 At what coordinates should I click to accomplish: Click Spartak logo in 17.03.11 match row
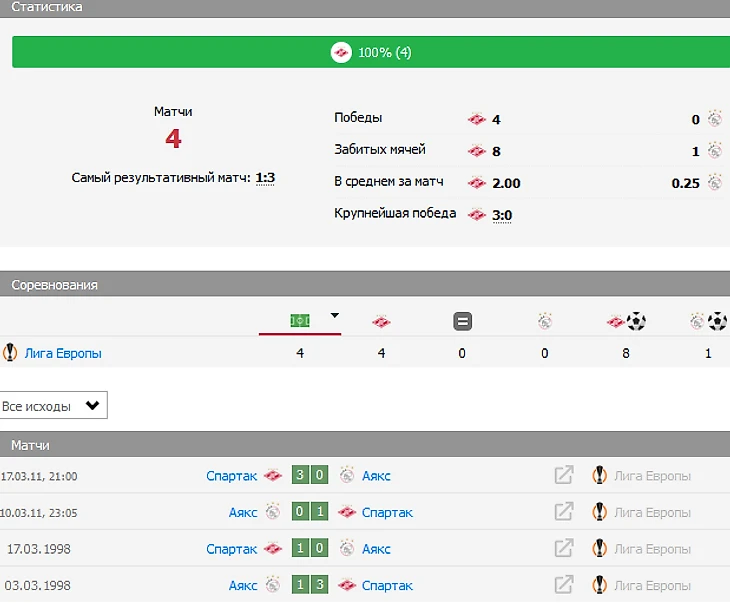point(273,476)
